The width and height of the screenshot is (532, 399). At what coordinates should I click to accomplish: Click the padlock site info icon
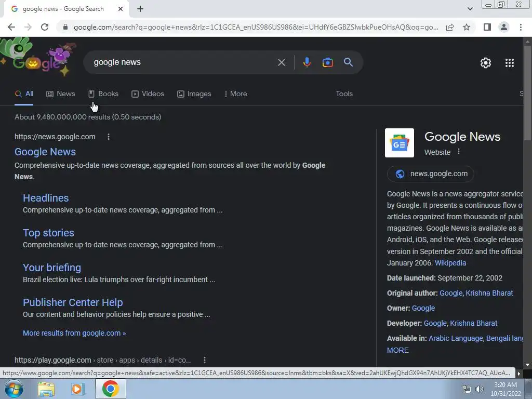coord(65,27)
